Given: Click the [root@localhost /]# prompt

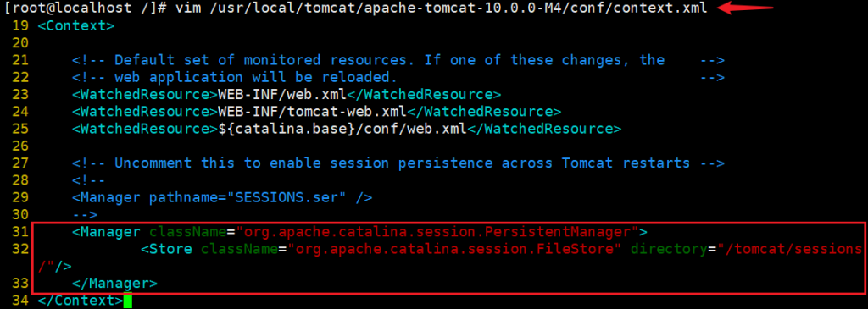Looking at the screenshot, I should pyautogui.click(x=85, y=8).
